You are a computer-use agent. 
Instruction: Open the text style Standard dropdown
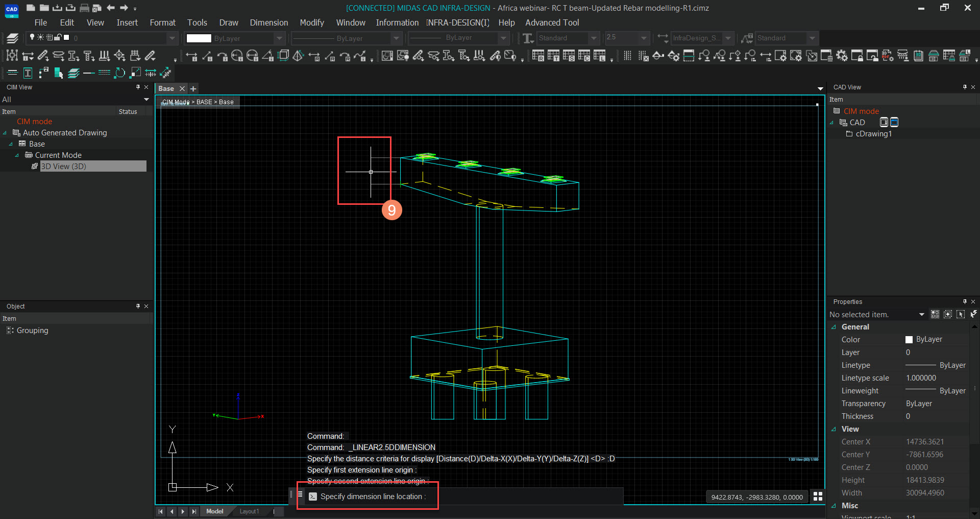pyautogui.click(x=594, y=38)
